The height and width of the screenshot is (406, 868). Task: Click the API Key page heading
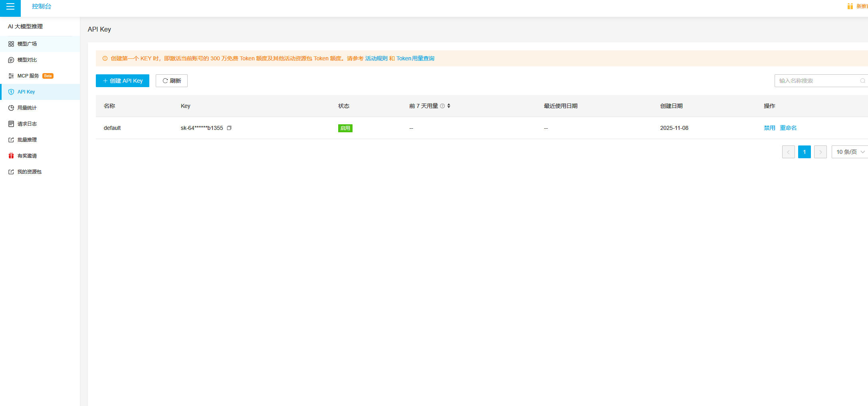99,29
